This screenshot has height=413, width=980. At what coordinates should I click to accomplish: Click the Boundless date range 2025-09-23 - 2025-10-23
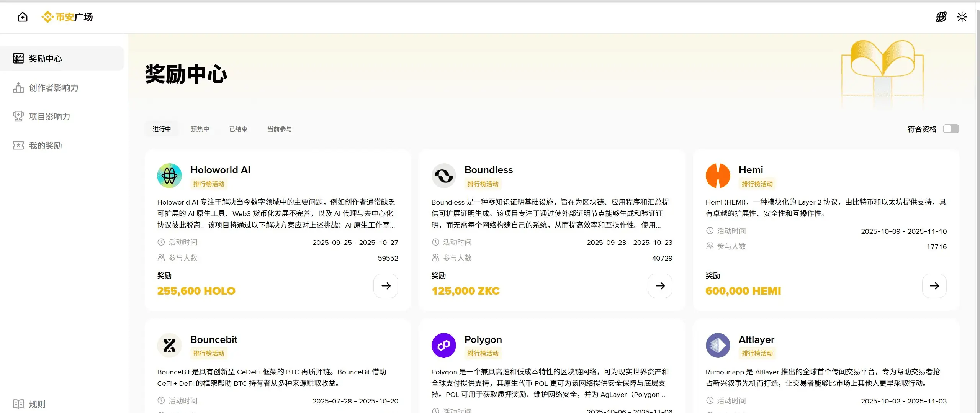[x=630, y=243]
